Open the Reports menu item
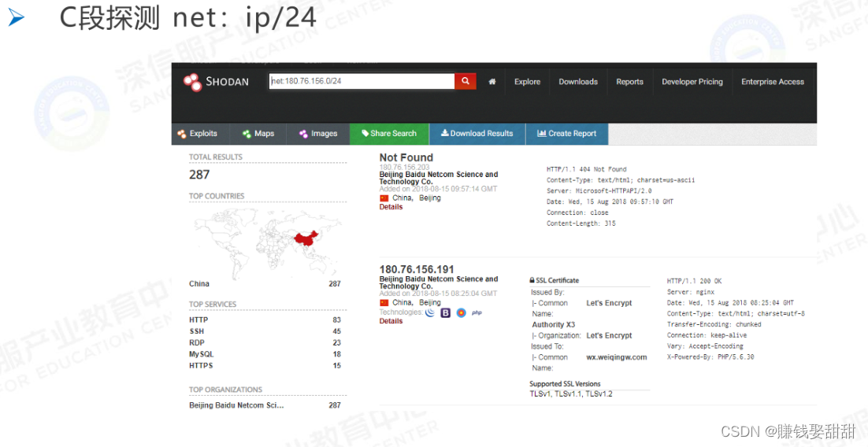The width and height of the screenshot is (868, 447). tap(629, 82)
